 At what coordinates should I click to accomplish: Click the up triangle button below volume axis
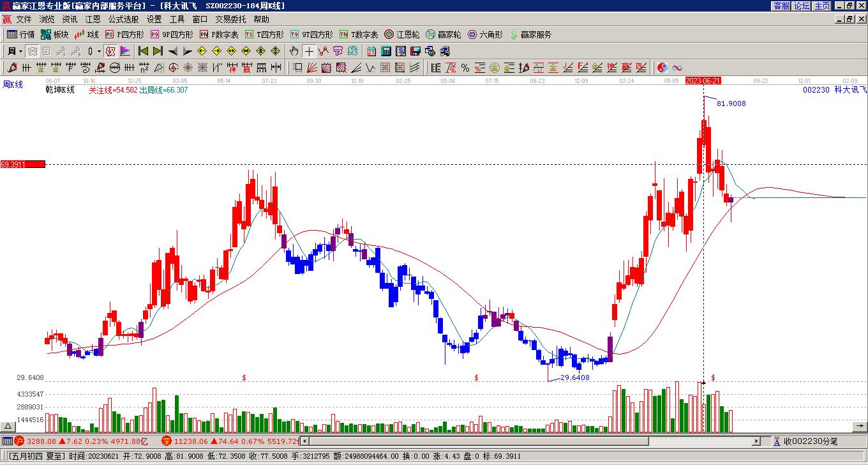click(x=8, y=427)
